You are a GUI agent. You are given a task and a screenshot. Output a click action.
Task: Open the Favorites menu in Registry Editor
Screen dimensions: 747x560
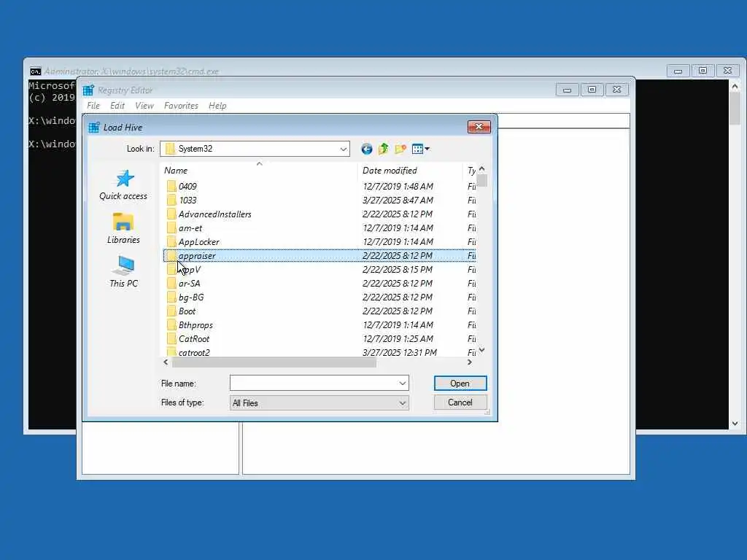click(181, 106)
